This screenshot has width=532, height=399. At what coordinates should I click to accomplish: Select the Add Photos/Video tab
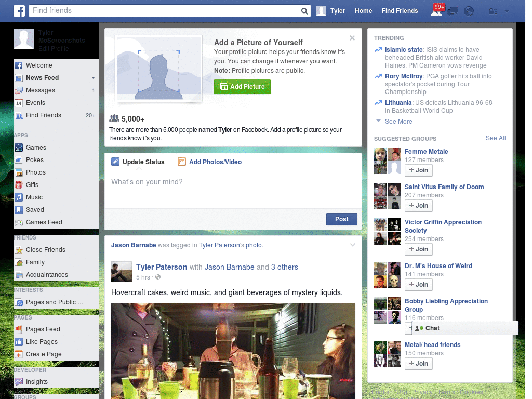click(x=210, y=162)
